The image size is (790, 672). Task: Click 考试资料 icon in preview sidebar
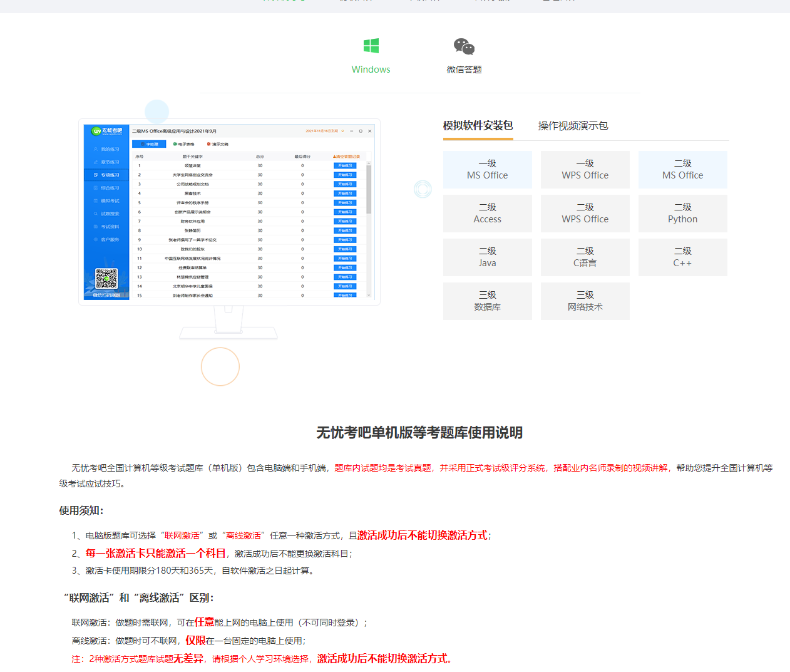point(96,227)
